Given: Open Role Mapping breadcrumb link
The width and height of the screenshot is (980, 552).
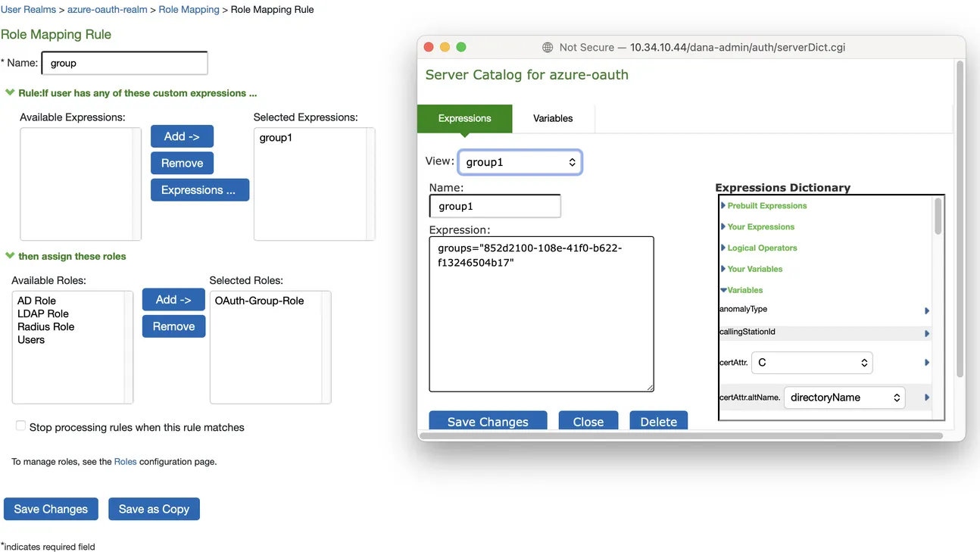Looking at the screenshot, I should [189, 10].
